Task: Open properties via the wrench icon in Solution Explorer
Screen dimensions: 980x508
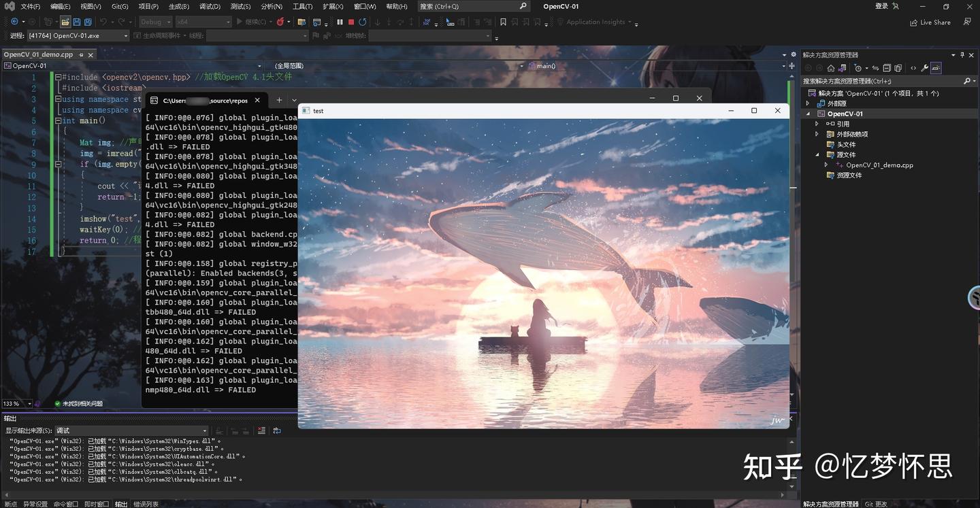Action: (x=925, y=68)
